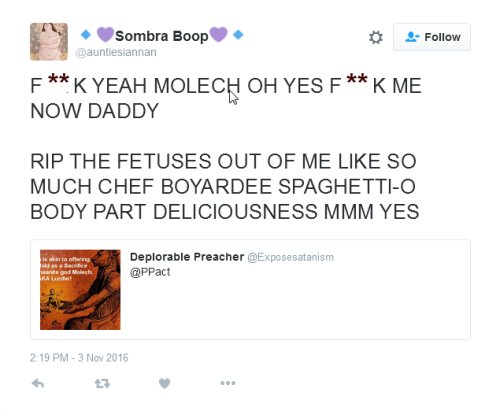Open the gear settings dropdown
This screenshot has width=500, height=415.
coord(376,37)
